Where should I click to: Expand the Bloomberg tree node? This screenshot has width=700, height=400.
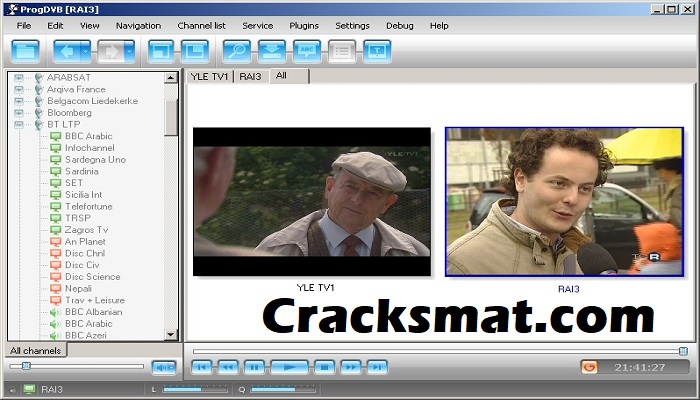(18, 112)
